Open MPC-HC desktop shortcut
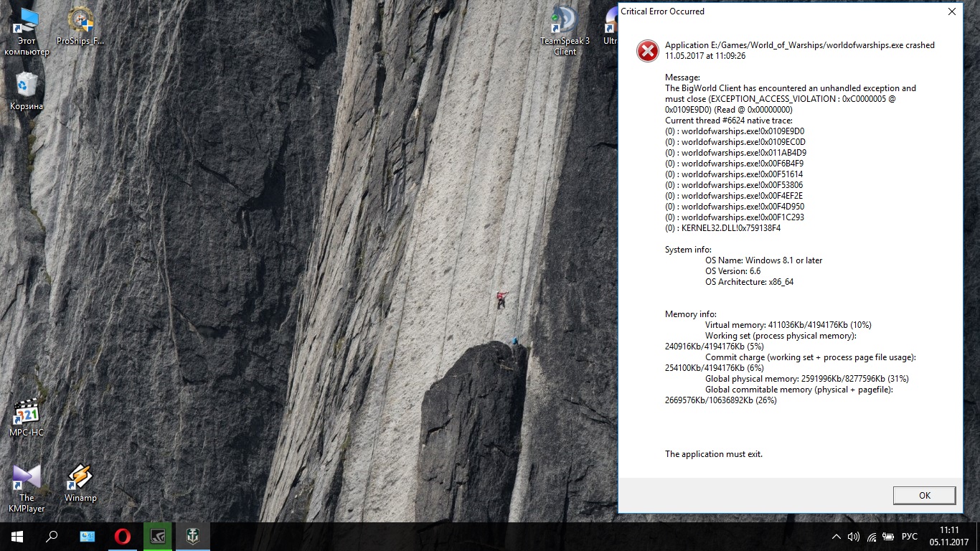The width and height of the screenshot is (980, 551). tap(27, 418)
